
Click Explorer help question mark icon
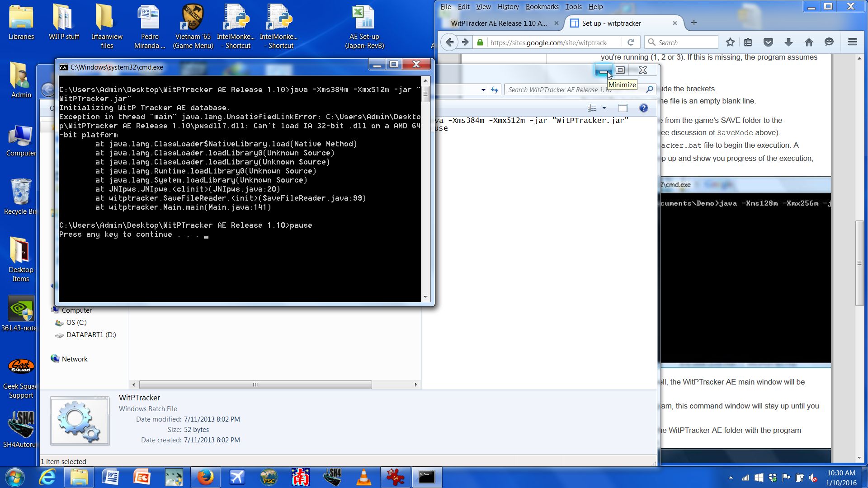[x=643, y=108]
